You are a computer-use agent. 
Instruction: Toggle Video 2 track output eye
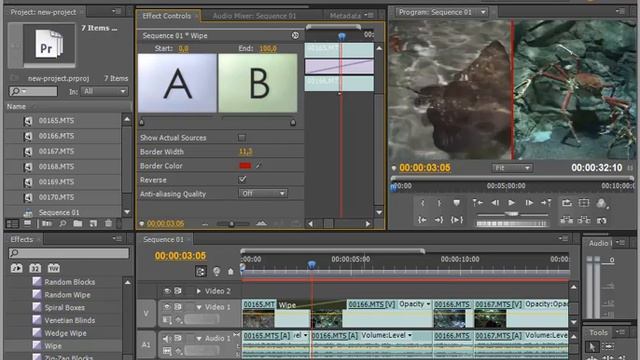pos(167,291)
